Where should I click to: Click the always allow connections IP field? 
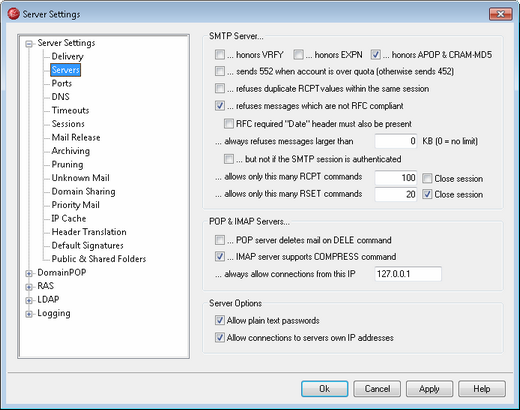[x=408, y=274]
